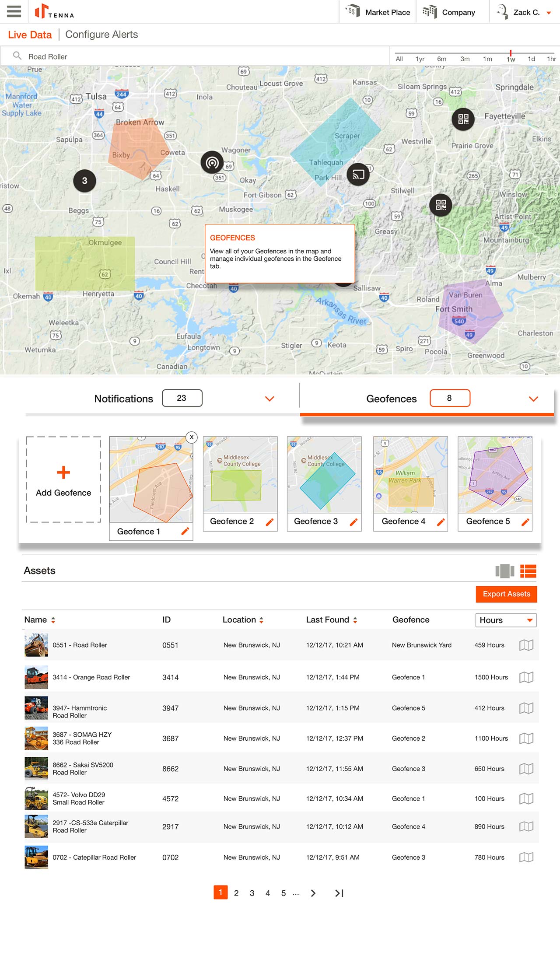Click the cast tracker marker near Park Hill
The image size is (560, 980).
pos(358,175)
